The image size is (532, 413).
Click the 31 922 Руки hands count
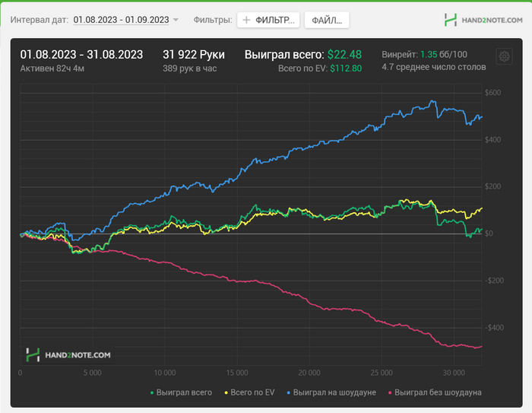point(194,55)
